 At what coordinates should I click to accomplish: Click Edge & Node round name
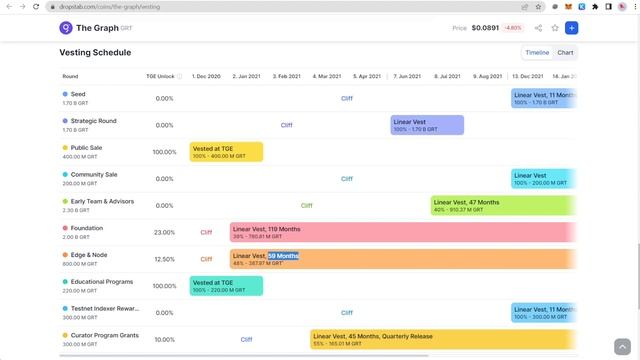point(89,255)
